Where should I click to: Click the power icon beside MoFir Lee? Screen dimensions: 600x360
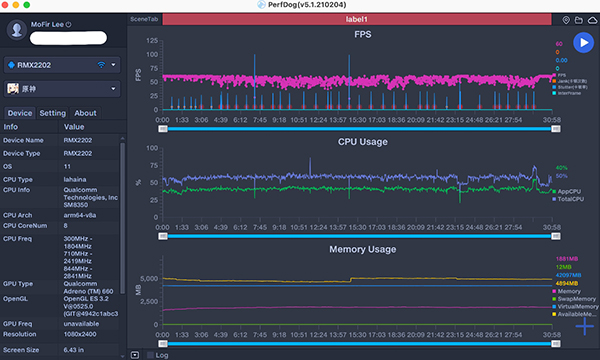[x=68, y=24]
